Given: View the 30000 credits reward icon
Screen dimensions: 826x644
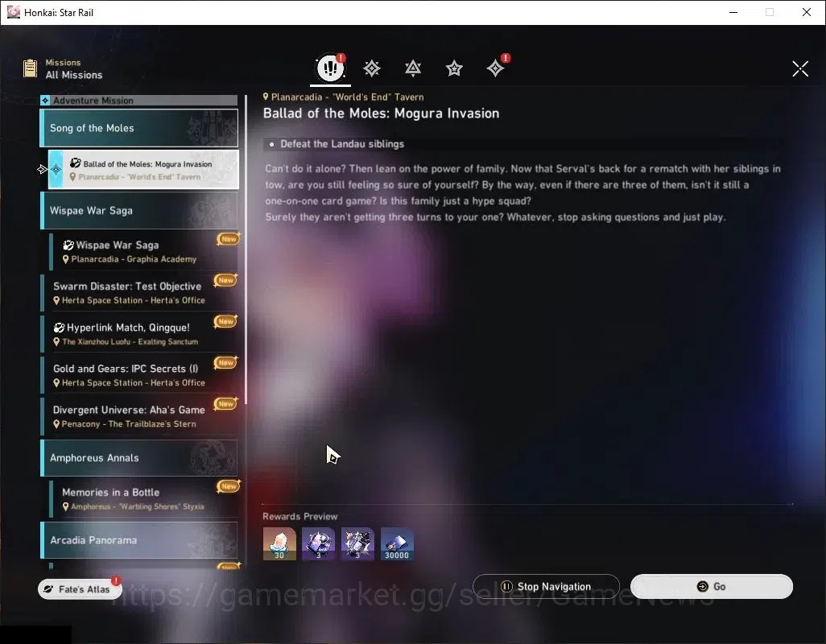Looking at the screenshot, I should [x=397, y=544].
